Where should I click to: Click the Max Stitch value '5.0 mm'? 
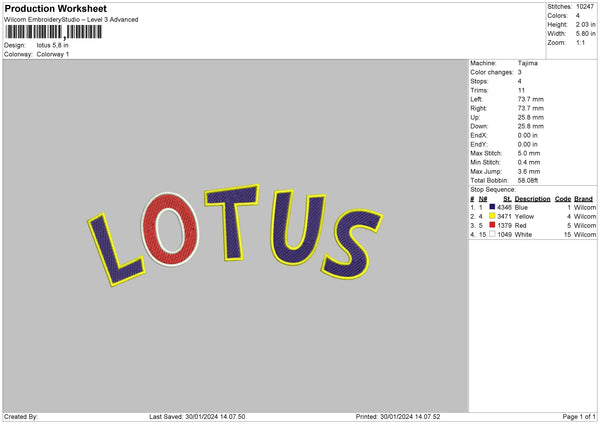pyautogui.click(x=529, y=153)
